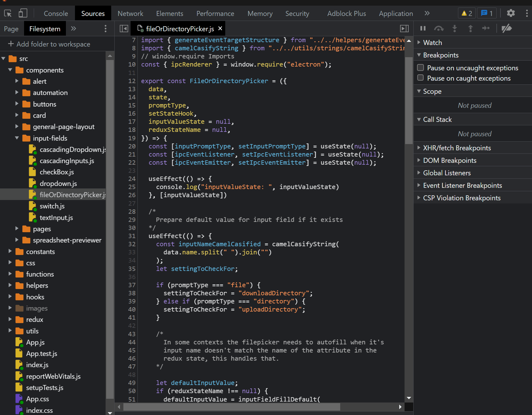Click the vertical code editor scrollbar thumb
Viewport: 532px width, 415px height.
[x=409, y=100]
